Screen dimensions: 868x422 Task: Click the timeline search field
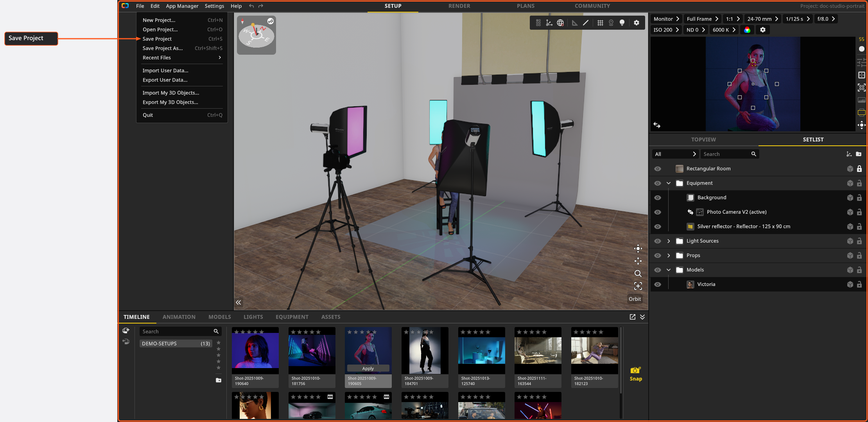click(x=181, y=331)
